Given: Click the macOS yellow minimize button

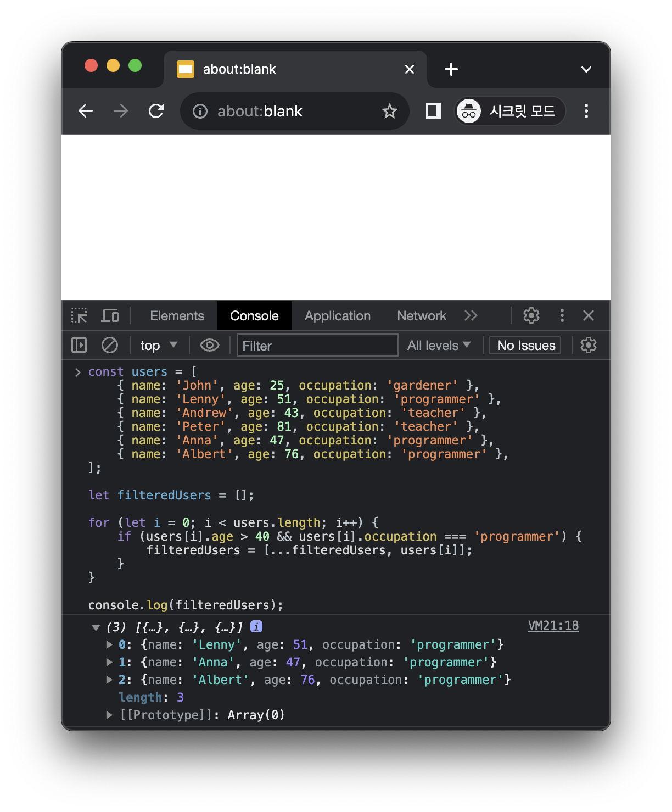Looking at the screenshot, I should click(x=113, y=65).
